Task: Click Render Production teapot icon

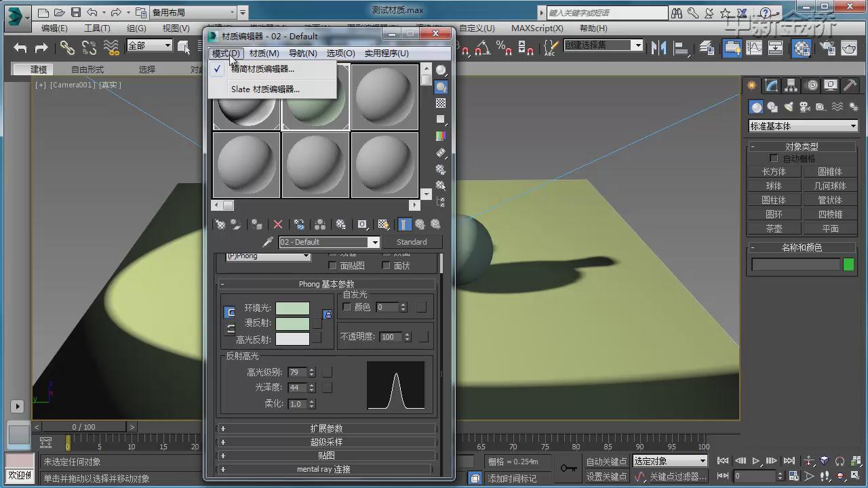Action: [850, 47]
